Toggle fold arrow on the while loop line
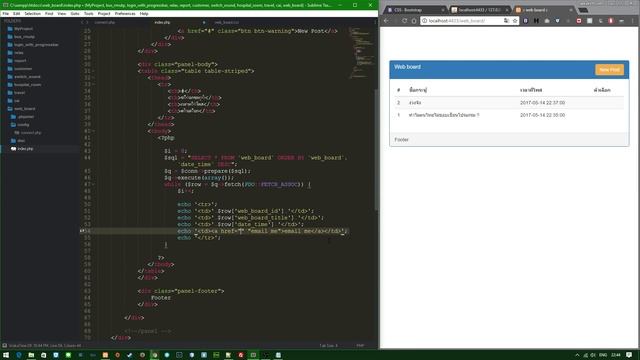This screenshot has width=640, height=360. 93,184
